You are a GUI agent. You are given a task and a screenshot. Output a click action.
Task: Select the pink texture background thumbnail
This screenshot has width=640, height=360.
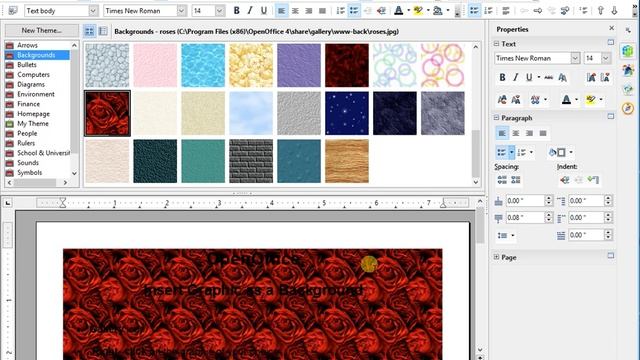click(x=155, y=65)
